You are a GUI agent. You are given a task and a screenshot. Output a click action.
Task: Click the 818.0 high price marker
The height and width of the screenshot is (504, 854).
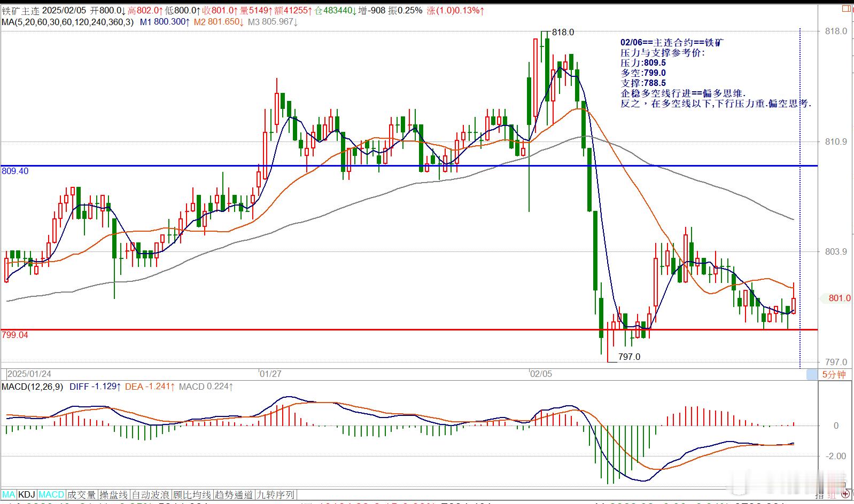[563, 32]
